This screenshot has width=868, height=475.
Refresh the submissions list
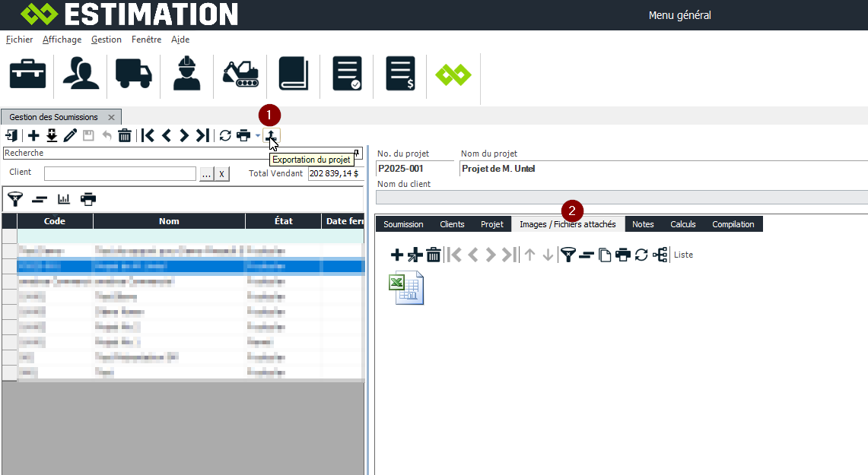pos(225,136)
